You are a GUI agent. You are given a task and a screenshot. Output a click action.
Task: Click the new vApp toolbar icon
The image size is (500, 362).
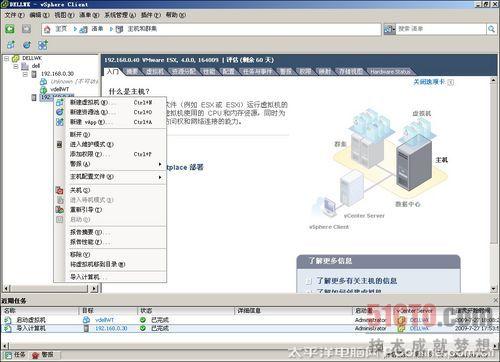click(43, 45)
